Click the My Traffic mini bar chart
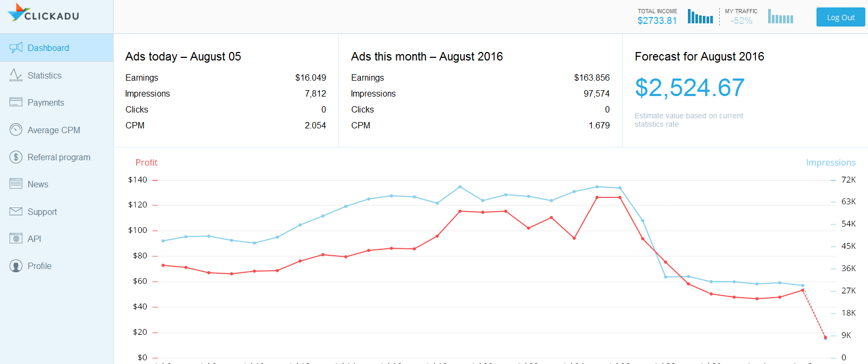868x364 pixels. tap(780, 16)
